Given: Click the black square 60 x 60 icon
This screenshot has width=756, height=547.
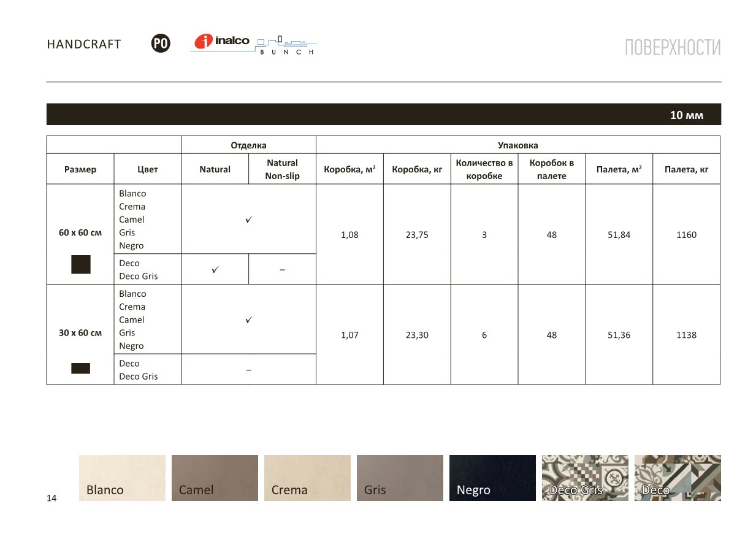Looking at the screenshot, I should 81,264.
